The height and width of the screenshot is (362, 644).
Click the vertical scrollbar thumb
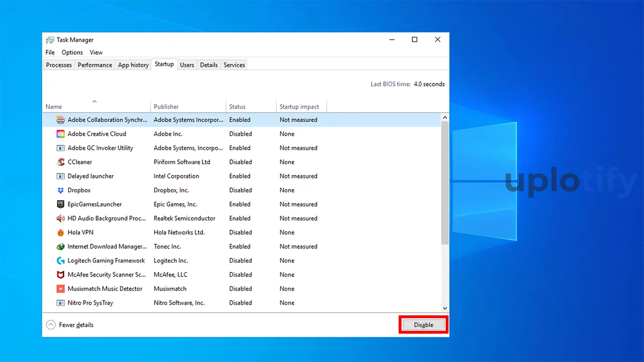point(445,183)
